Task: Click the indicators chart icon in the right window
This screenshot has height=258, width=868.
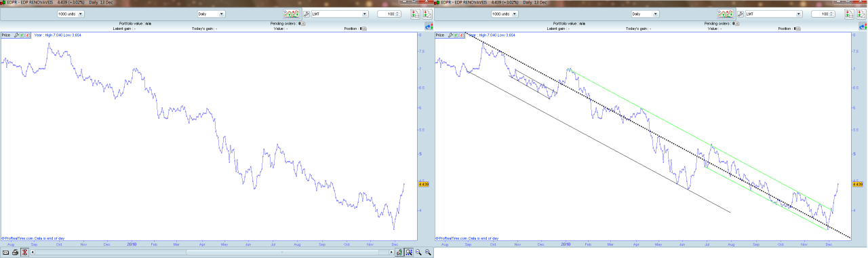Action: pyautogui.click(x=726, y=14)
